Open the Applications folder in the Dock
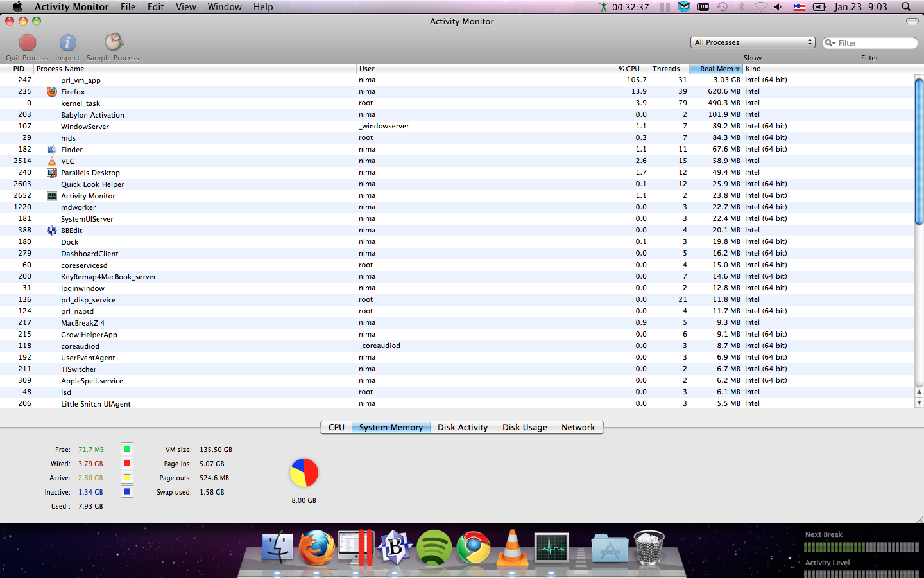This screenshot has width=924, height=578. coord(610,548)
